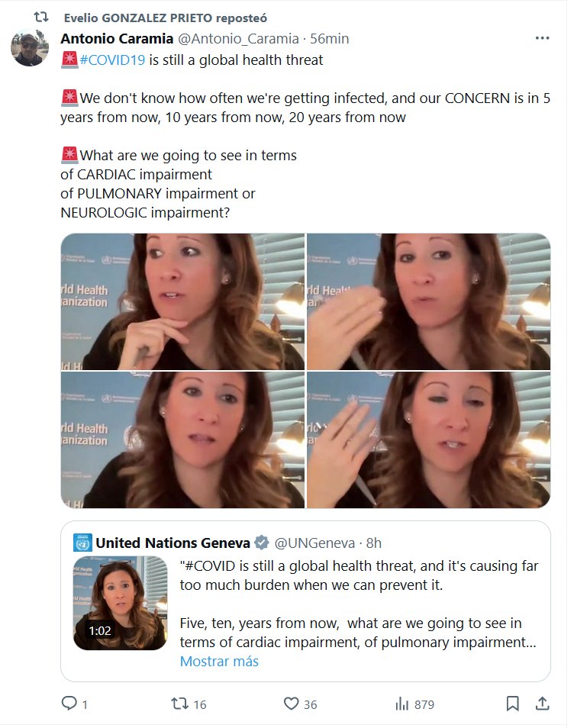Open the #COVID19 hashtag link
The height and width of the screenshot is (728, 574).
point(112,60)
